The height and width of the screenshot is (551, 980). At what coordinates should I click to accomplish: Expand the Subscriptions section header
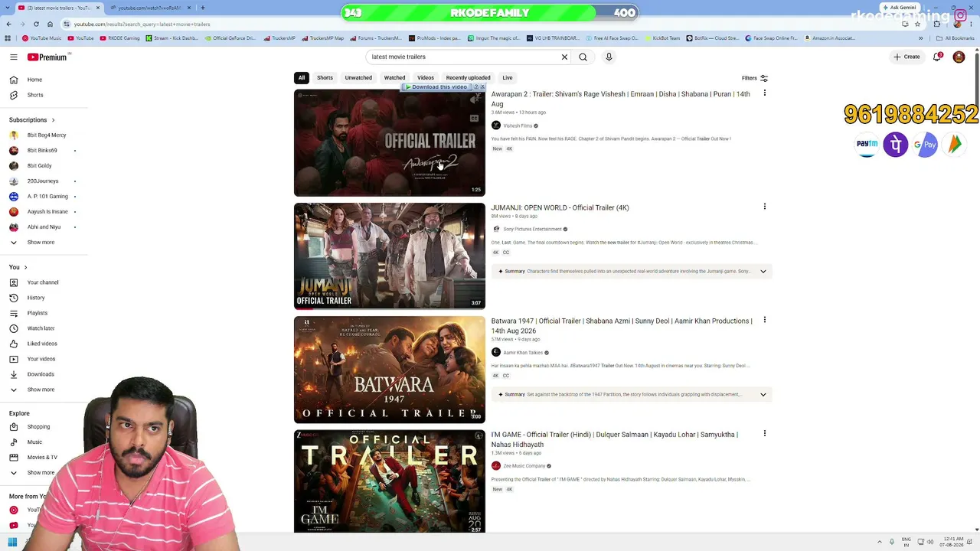[x=32, y=120]
